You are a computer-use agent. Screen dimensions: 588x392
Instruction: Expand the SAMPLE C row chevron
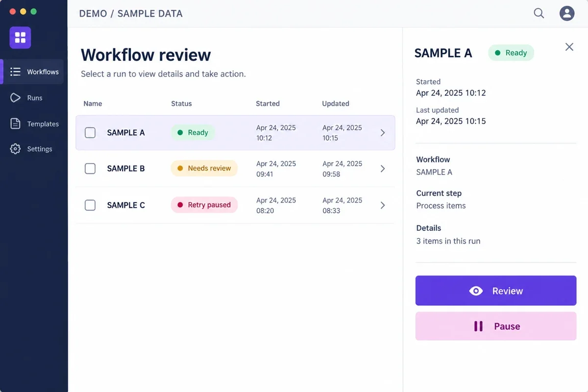click(x=383, y=205)
